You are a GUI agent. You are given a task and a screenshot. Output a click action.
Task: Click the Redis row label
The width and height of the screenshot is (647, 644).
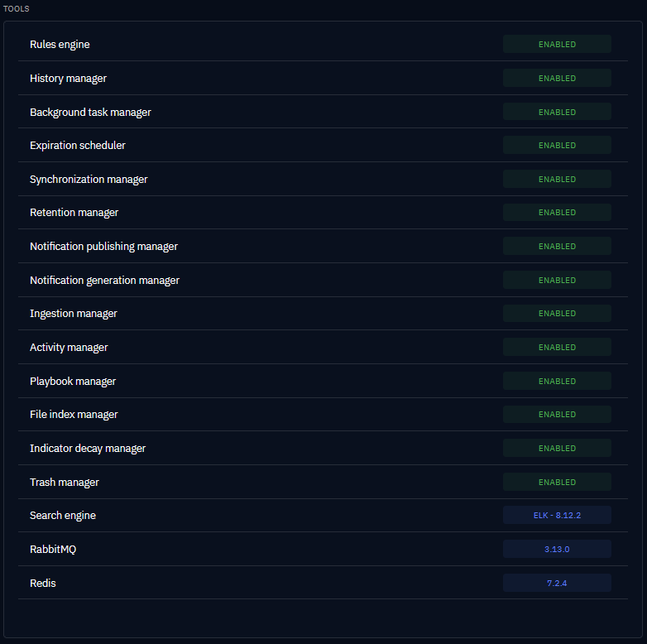click(43, 583)
